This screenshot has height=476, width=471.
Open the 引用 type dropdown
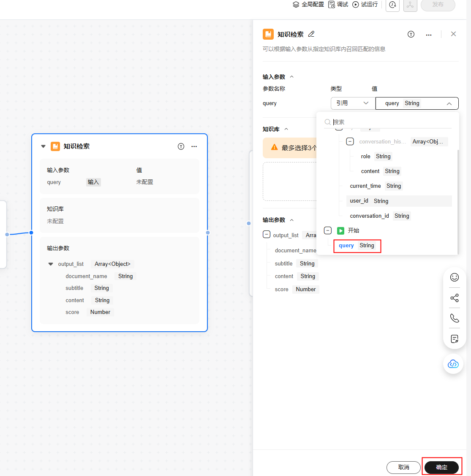tap(352, 103)
